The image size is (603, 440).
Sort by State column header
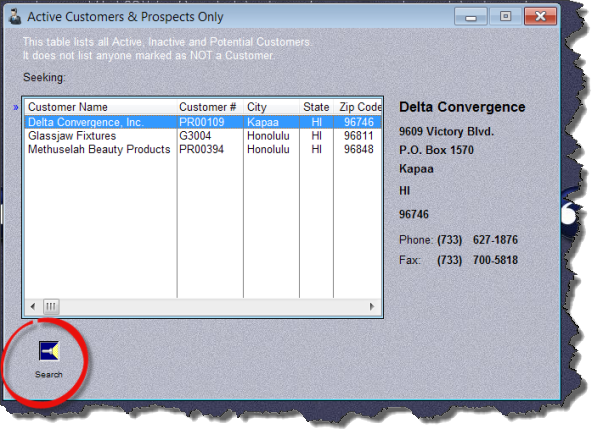[316, 107]
